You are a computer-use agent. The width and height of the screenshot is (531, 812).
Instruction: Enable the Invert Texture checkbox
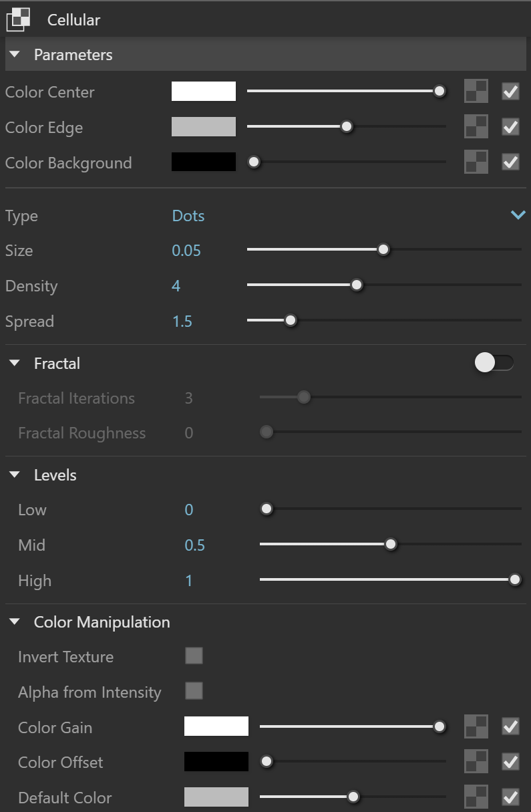(194, 656)
